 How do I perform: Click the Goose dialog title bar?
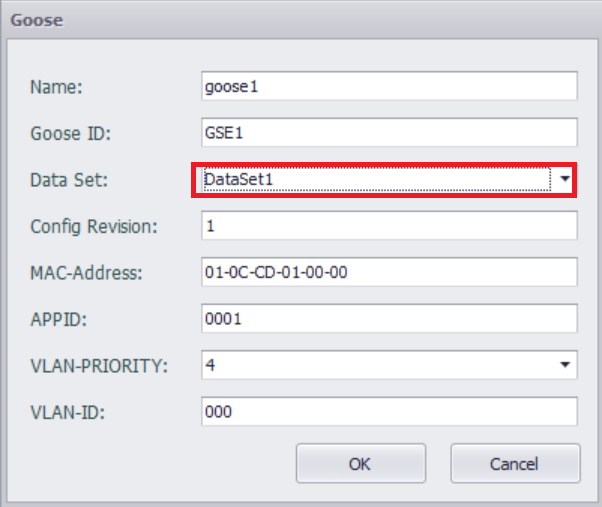(300, 19)
